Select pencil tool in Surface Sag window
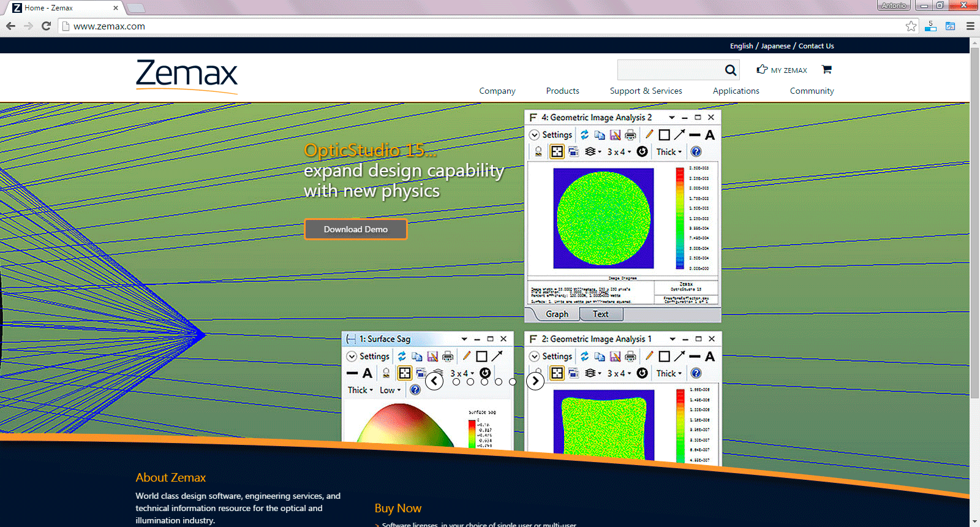Viewport: 980px width, 527px height. click(467, 355)
